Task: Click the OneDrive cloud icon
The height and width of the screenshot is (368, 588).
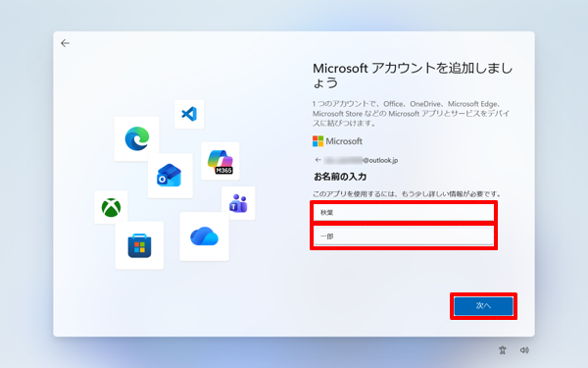Action: [x=204, y=237]
